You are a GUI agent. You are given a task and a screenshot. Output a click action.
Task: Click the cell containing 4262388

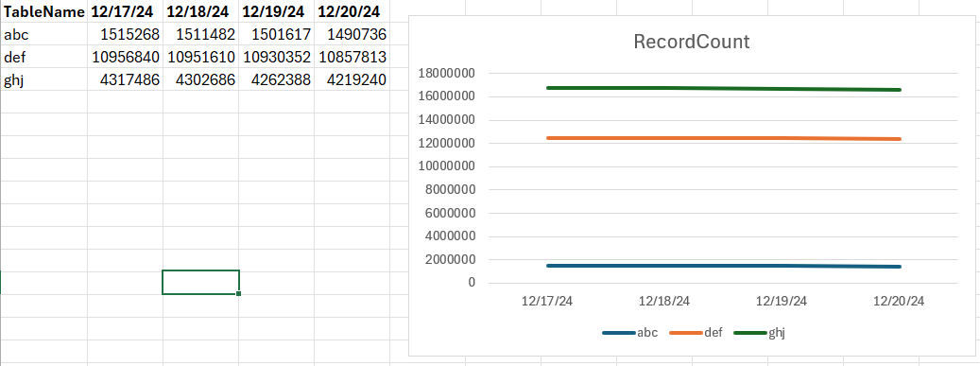coord(276,79)
